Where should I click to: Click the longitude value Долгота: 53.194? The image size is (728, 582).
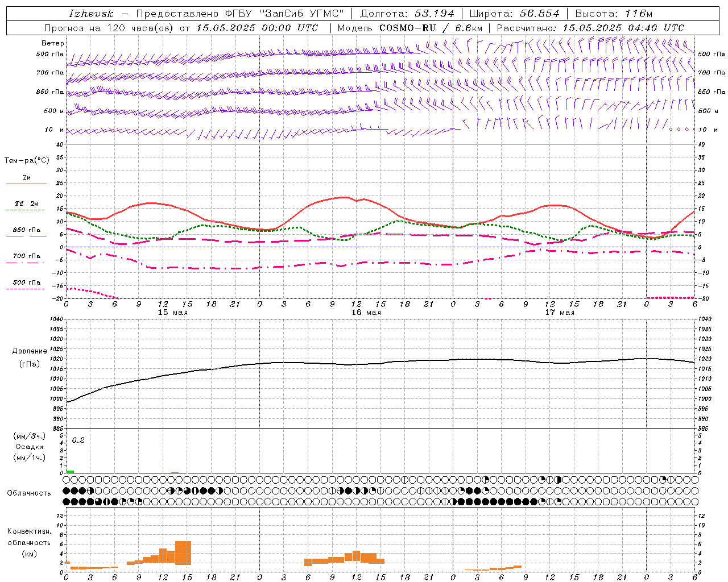click(407, 14)
